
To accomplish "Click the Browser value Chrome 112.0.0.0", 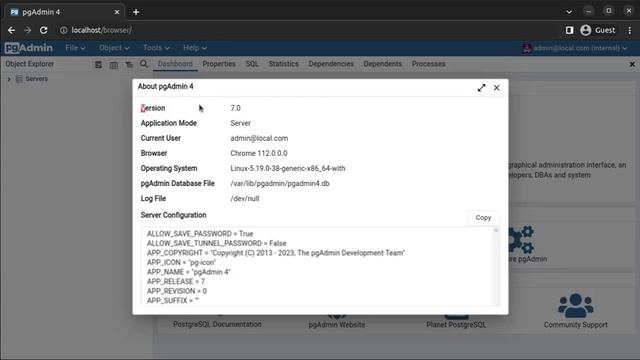I will coord(259,153).
